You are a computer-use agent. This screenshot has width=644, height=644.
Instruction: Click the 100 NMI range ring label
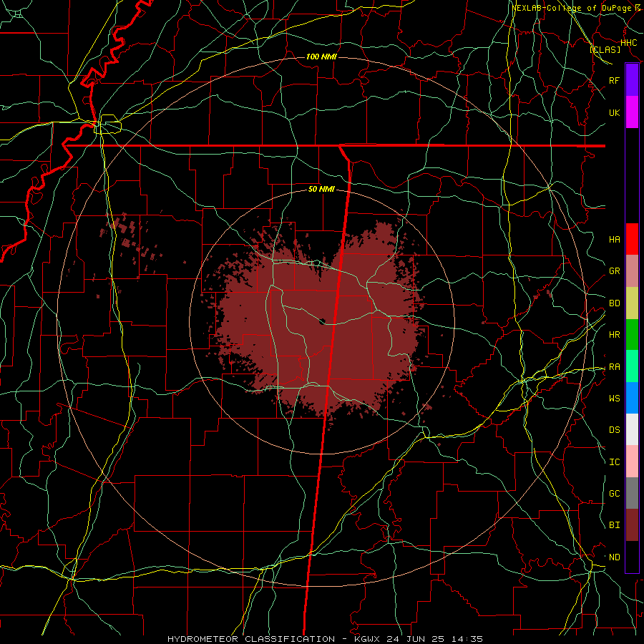321,57
